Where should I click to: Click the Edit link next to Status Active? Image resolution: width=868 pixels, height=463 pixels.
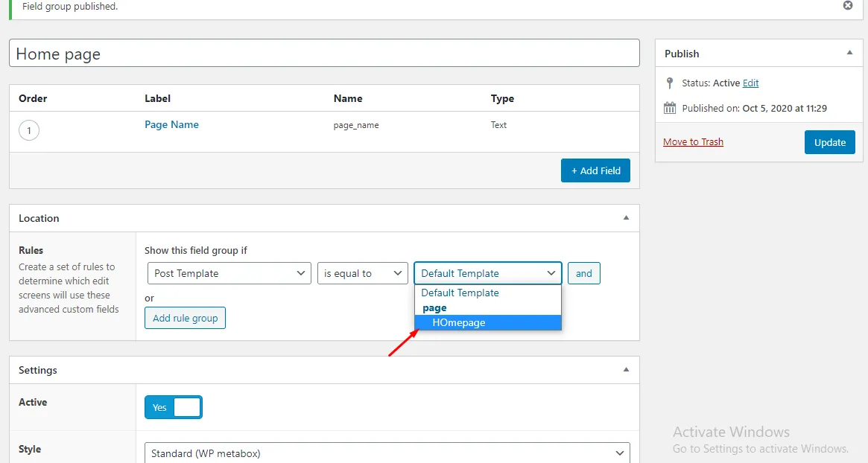pyautogui.click(x=750, y=83)
